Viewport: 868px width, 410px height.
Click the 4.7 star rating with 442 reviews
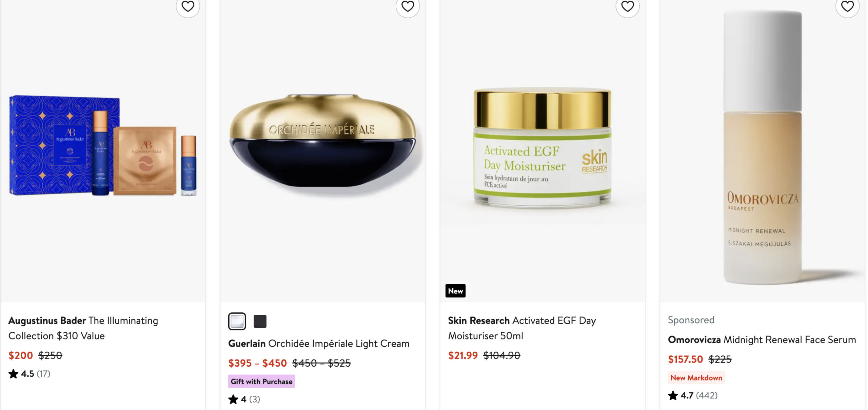pyautogui.click(x=693, y=395)
